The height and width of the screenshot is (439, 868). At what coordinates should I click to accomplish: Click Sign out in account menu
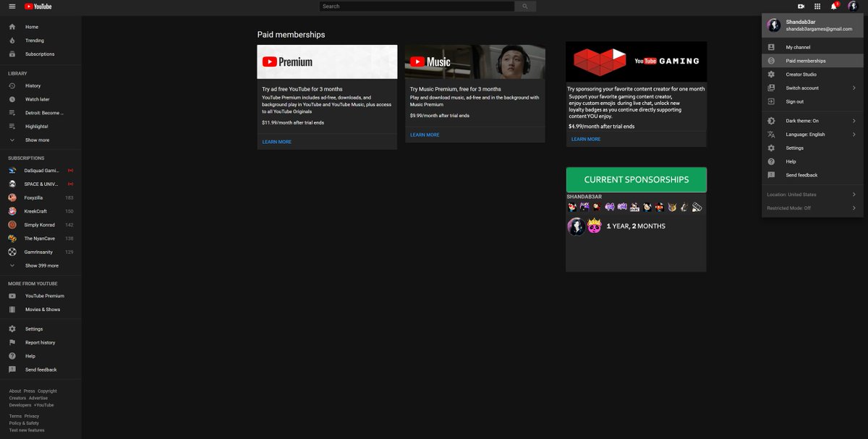[812, 102]
